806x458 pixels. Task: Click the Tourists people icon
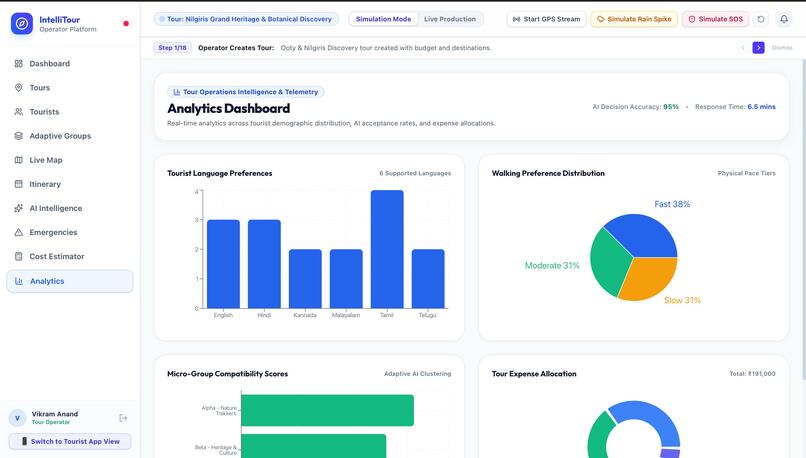tap(19, 112)
